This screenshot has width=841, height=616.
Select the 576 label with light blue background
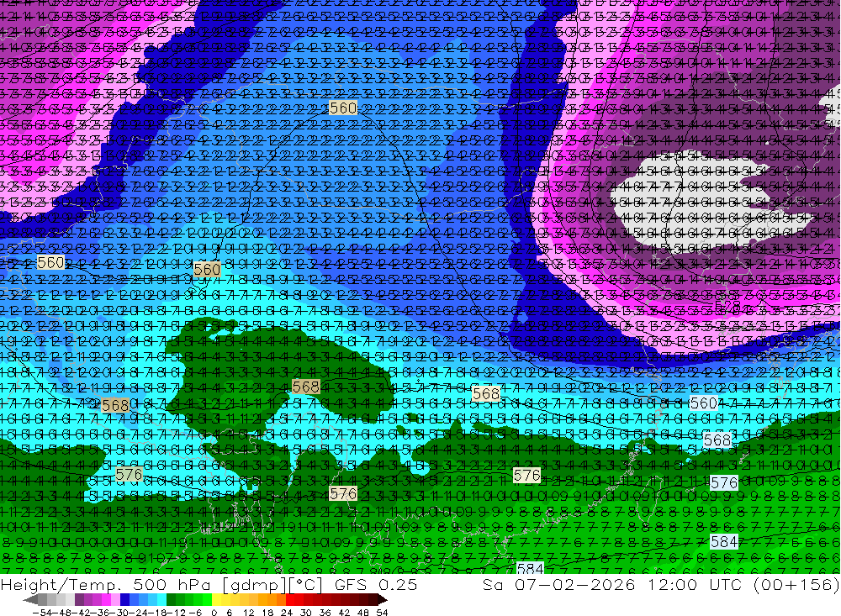tap(724, 482)
